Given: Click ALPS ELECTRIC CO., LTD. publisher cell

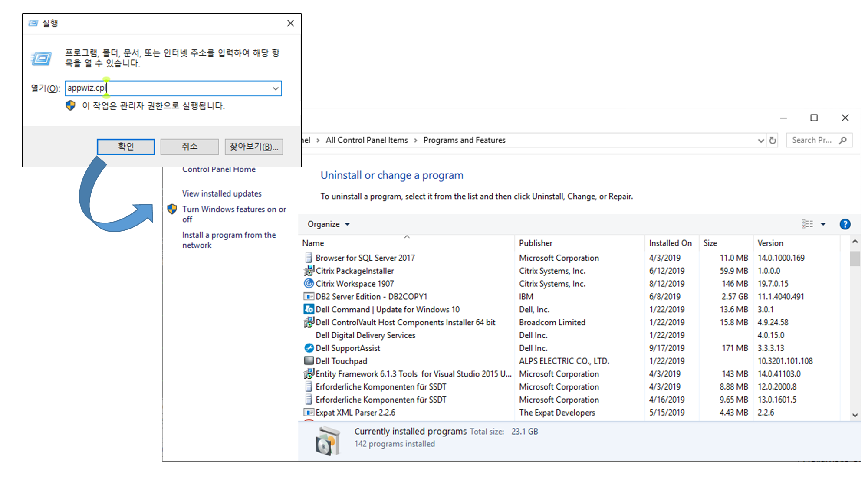Looking at the screenshot, I should [x=564, y=361].
